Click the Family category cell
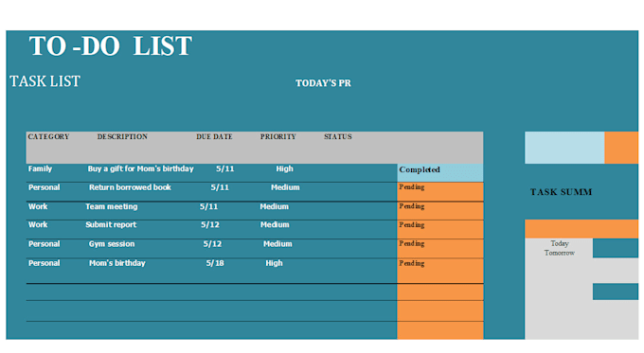This screenshot has height=353, width=644. (40, 168)
